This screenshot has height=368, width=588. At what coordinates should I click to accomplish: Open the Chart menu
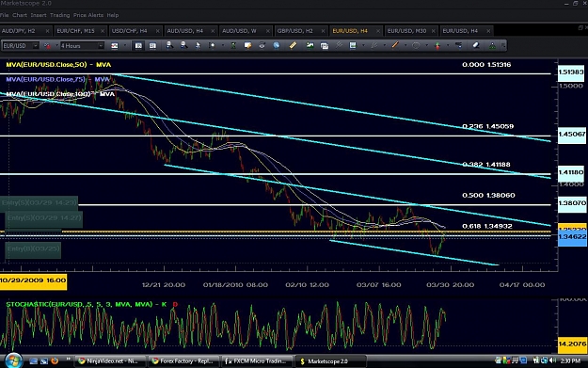pyautogui.click(x=20, y=15)
